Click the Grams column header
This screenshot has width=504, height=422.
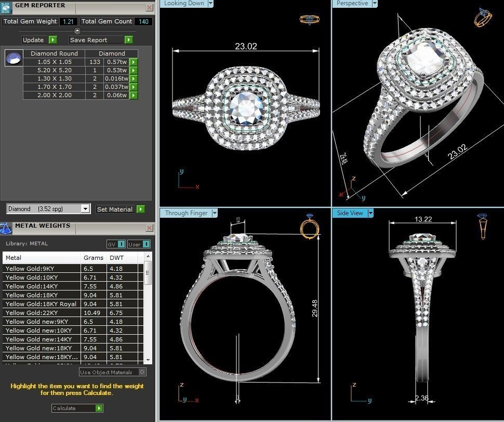[93, 258]
